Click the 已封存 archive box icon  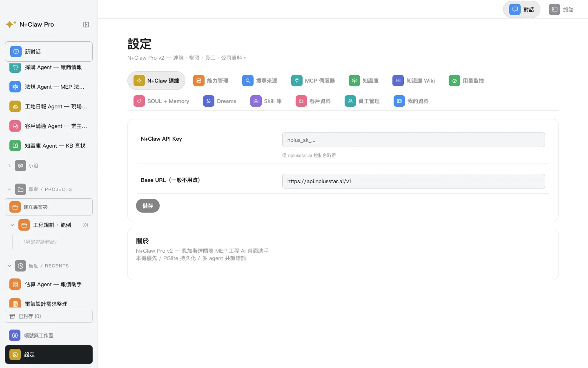[x=12, y=316]
